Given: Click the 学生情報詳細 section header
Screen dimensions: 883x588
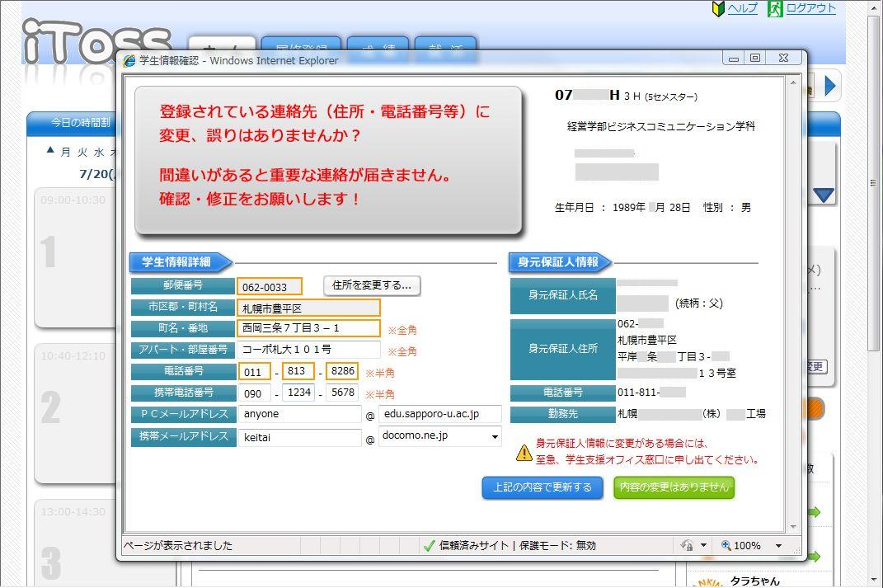Looking at the screenshot, I should tap(181, 262).
